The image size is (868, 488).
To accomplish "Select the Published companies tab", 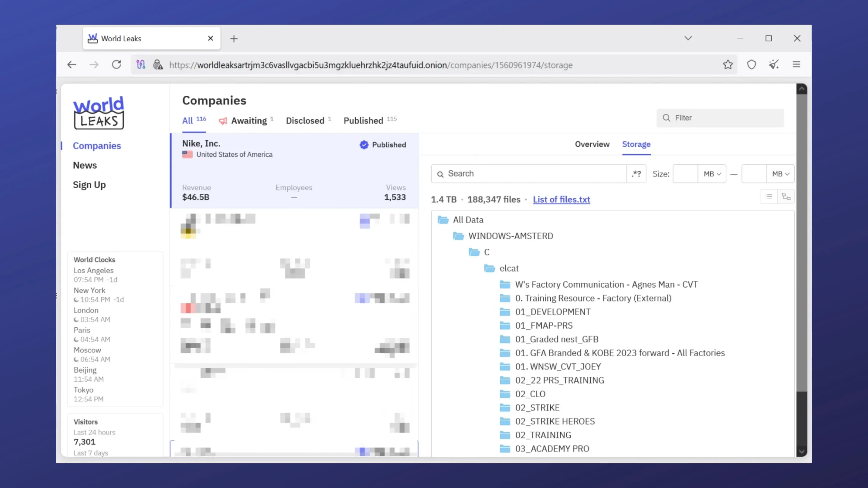I will coord(363,120).
